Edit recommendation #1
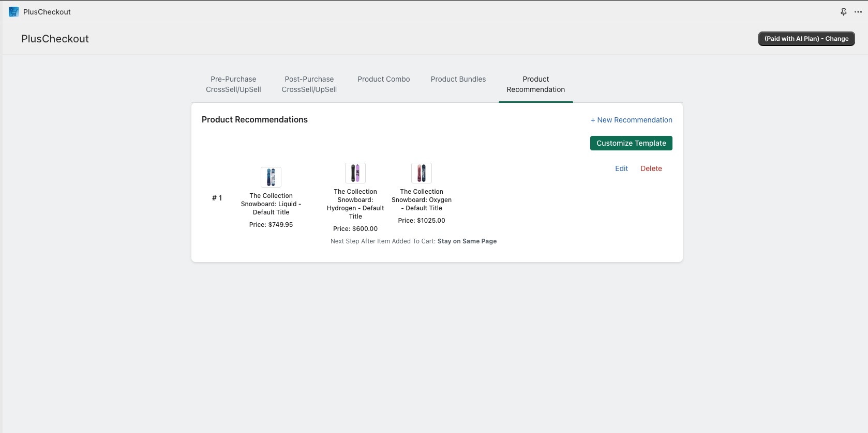The image size is (868, 433). (621, 168)
